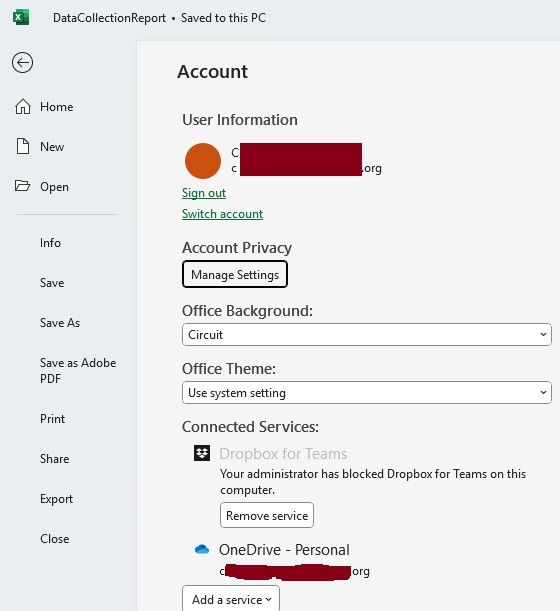Click the Manage Settings button

pos(235,275)
